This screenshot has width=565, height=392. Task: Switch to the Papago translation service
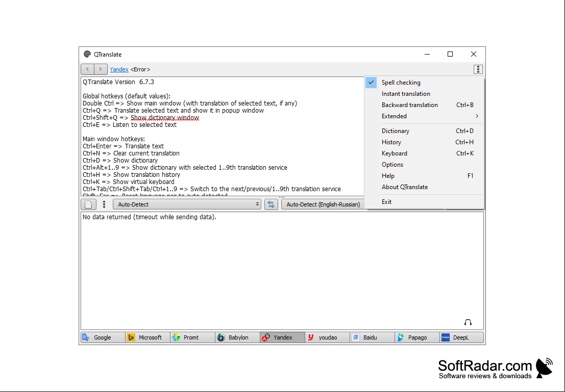pos(417,337)
